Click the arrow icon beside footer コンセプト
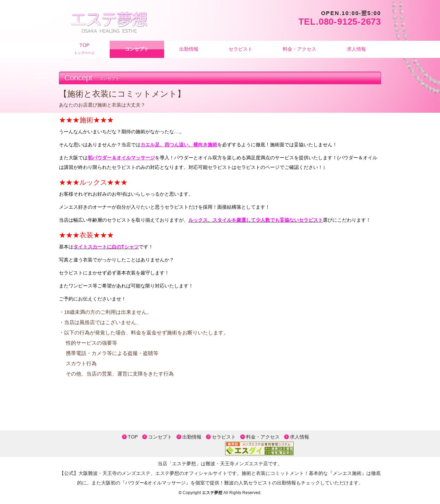 145,437
